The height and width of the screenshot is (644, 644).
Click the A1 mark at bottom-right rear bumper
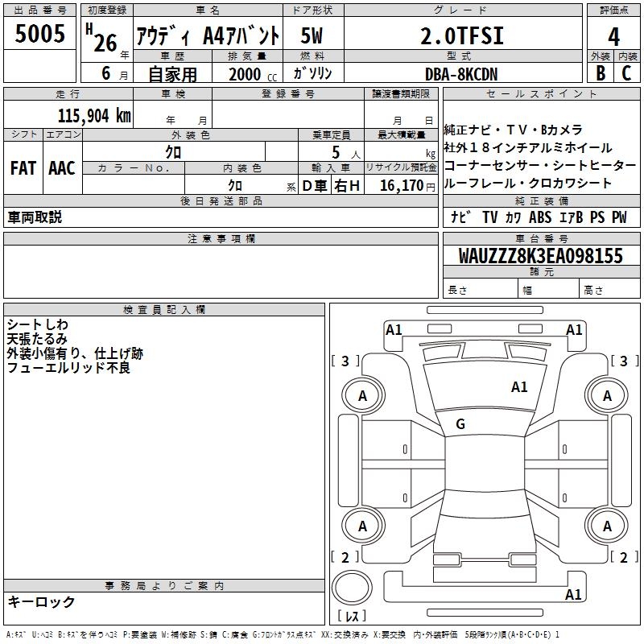coord(573,595)
